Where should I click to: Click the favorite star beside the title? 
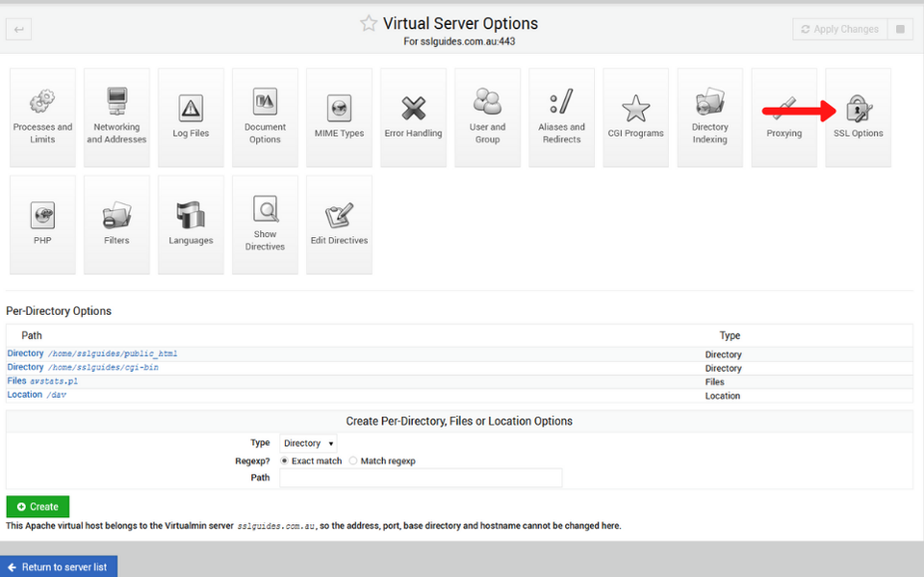coord(369,23)
